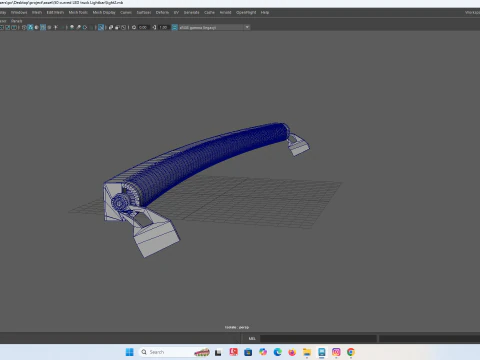The image size is (480, 360).
Task: Open Copilot from the taskbar
Action: pyautogui.click(x=263, y=352)
